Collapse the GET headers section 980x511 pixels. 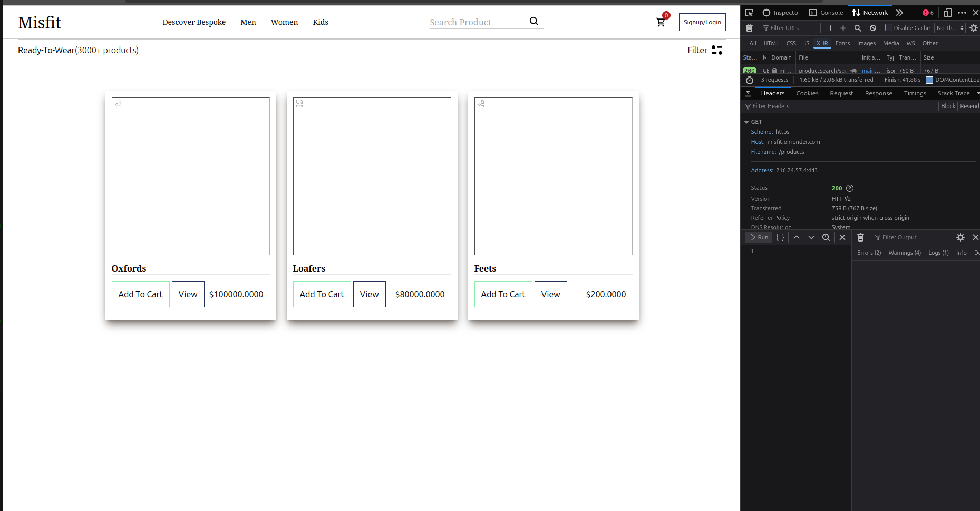tap(746, 122)
